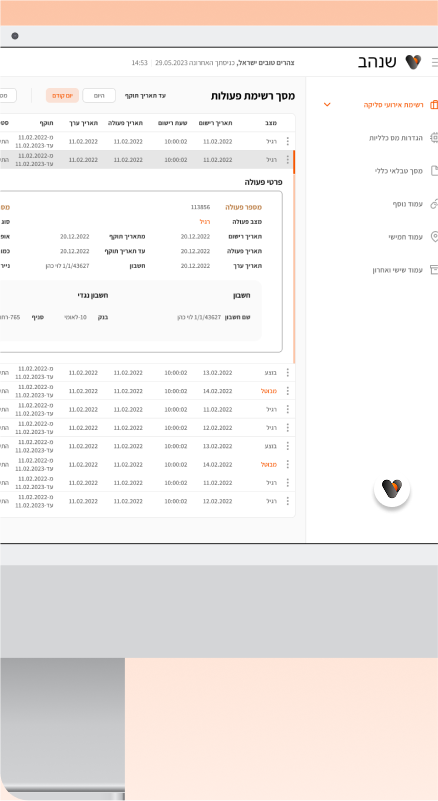The height and width of the screenshot is (801, 438).
Task: Click the suitcase icon next to רשימת אירועי סליקה
Action: 434,105
